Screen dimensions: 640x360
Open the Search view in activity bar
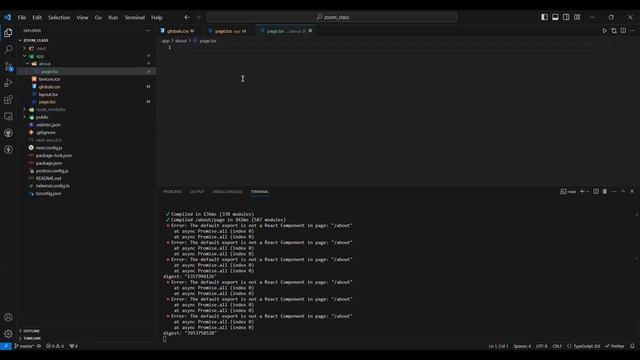coord(8,49)
